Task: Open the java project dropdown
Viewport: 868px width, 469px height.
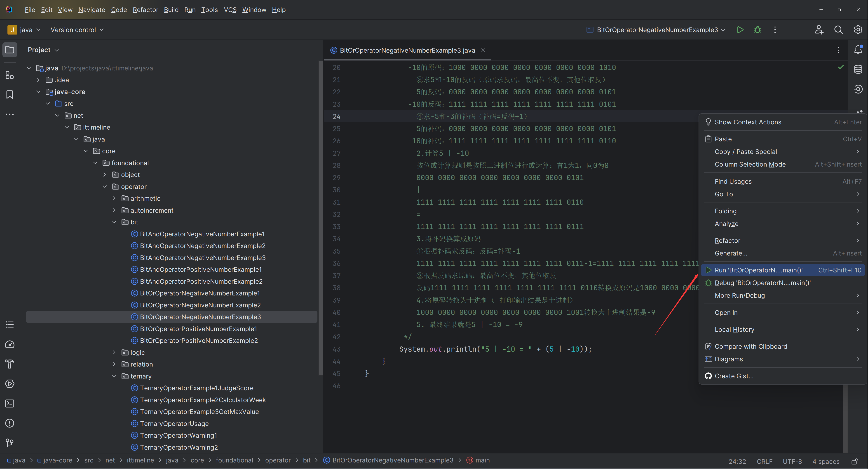Action: click(24, 30)
